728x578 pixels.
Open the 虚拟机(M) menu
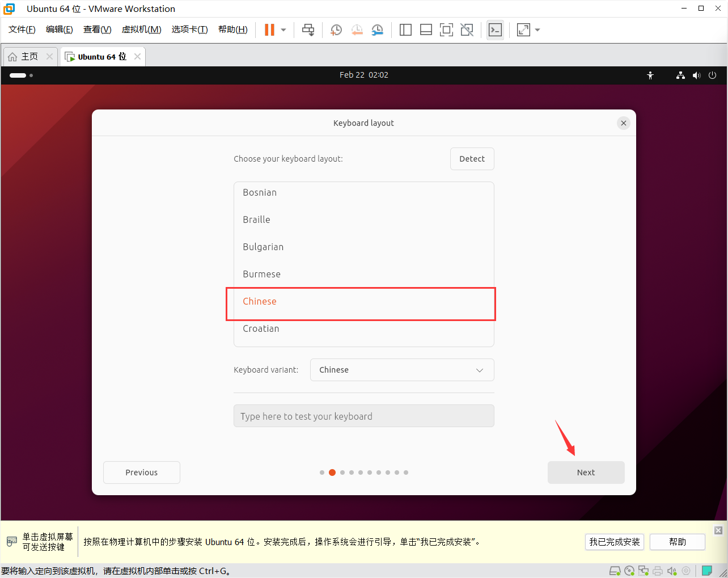click(142, 29)
